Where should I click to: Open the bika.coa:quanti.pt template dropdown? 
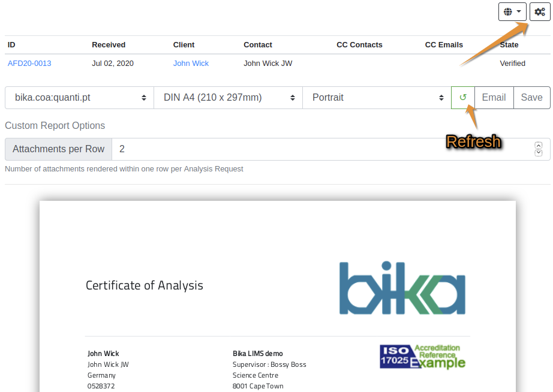pyautogui.click(x=79, y=97)
